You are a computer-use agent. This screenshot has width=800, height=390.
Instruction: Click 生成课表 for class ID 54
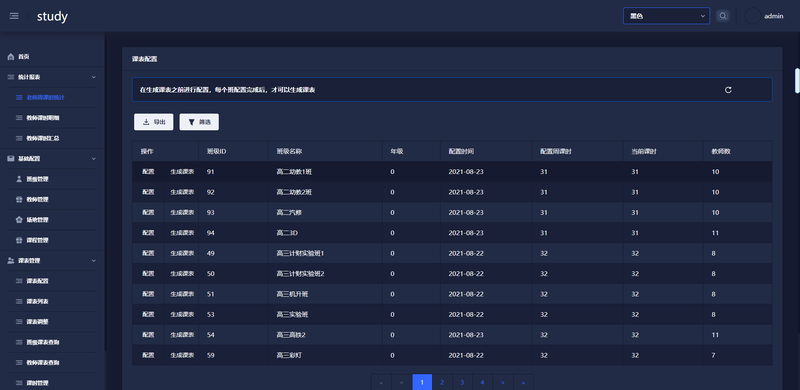pyautogui.click(x=182, y=335)
